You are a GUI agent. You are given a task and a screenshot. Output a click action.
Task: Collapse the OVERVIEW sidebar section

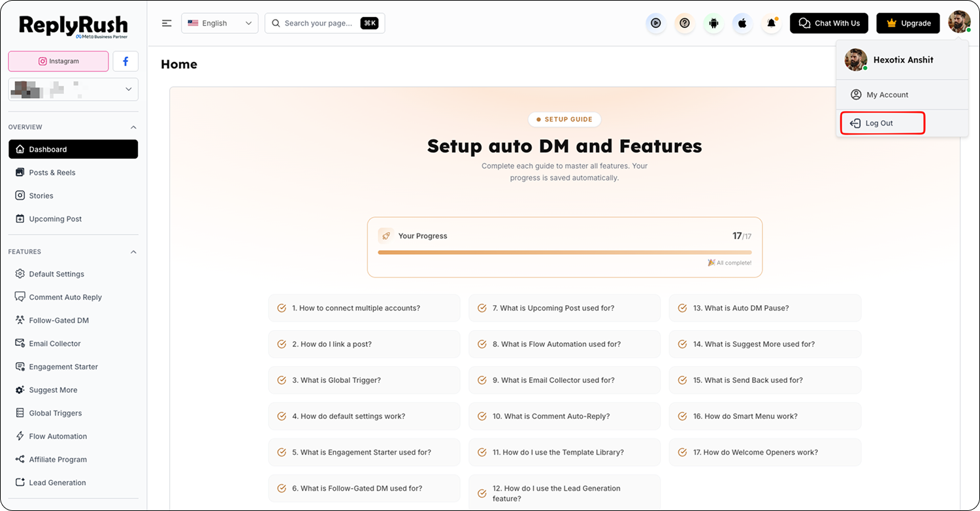tap(134, 127)
